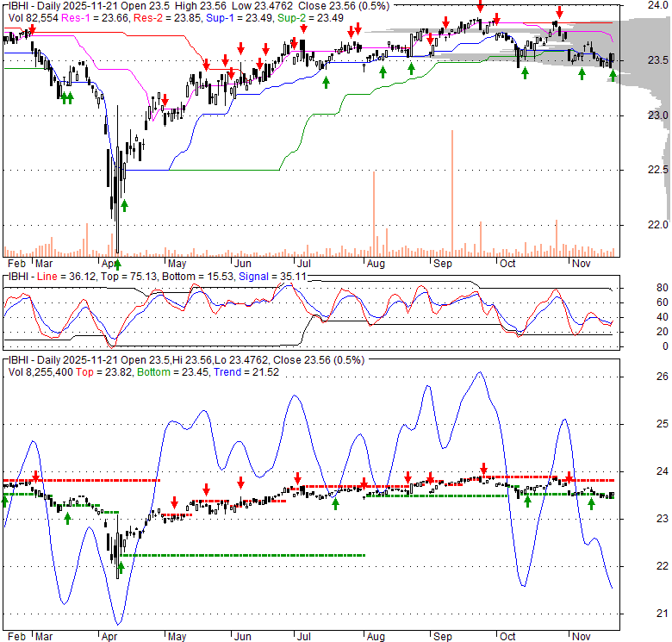This screenshot has height=642, width=672.
Task: Click the red arrow over May in the bottom panel
Action: click(174, 502)
